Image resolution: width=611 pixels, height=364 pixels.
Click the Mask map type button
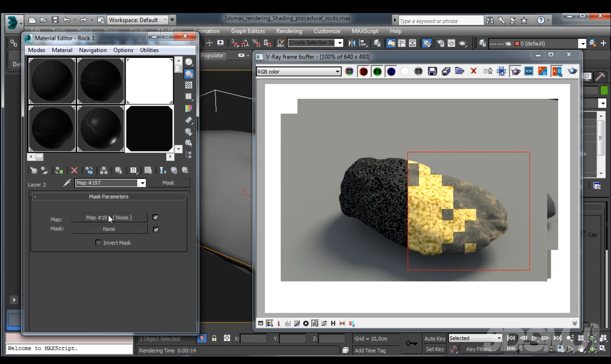coord(168,183)
